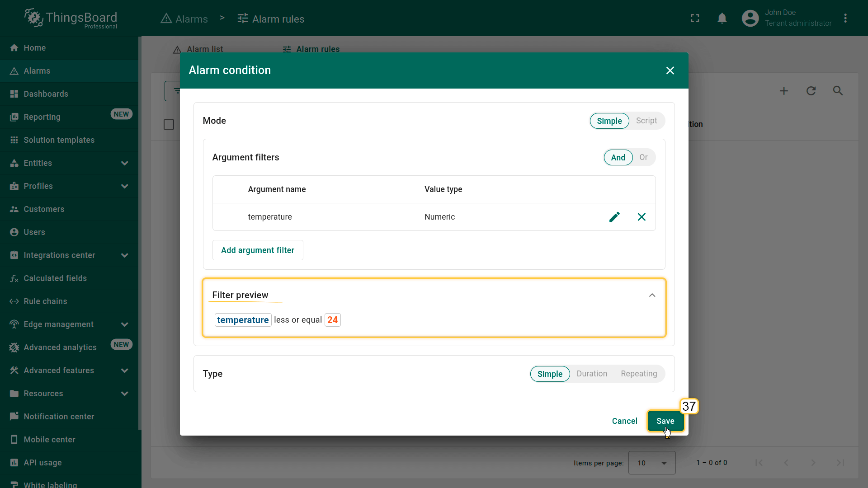Open the search icon in table header

[x=838, y=91]
